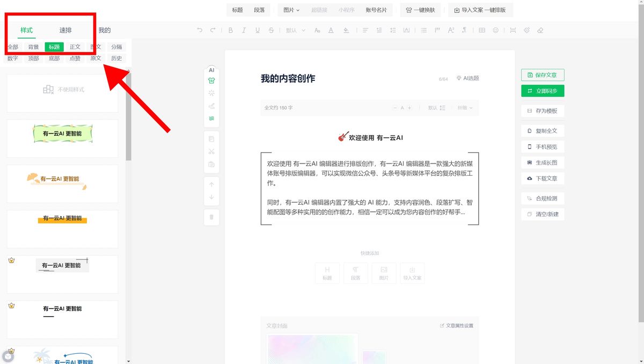Toggle italic formatting
The width and height of the screenshot is (644, 364).
pos(244,30)
